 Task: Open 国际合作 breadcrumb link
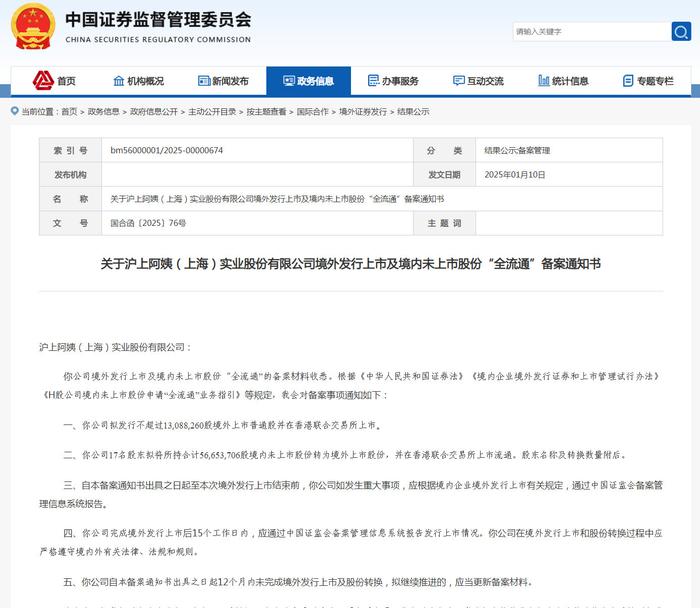(312, 112)
